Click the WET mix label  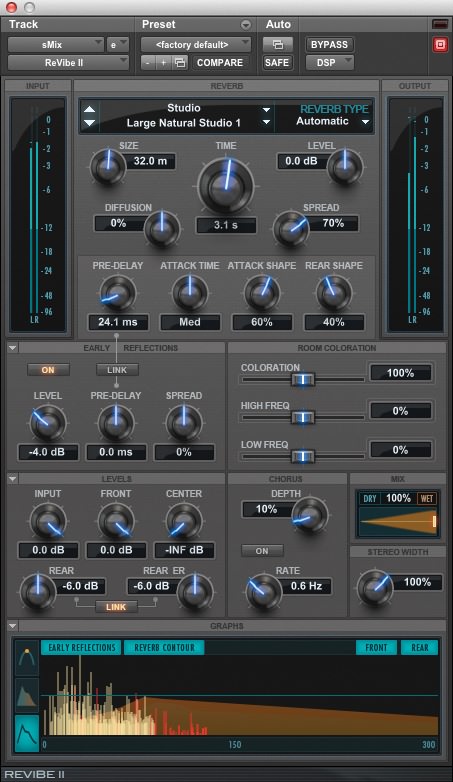tap(427, 498)
